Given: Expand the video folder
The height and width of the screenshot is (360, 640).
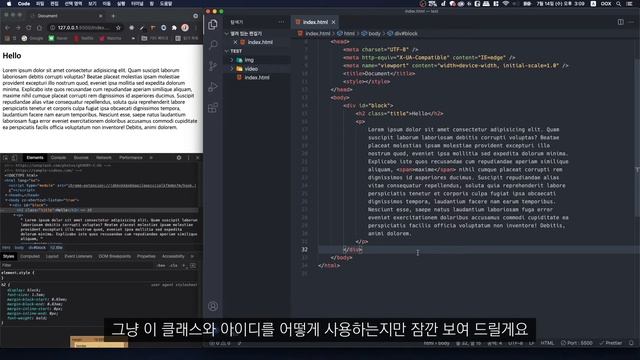Looking at the screenshot, I should [232, 69].
